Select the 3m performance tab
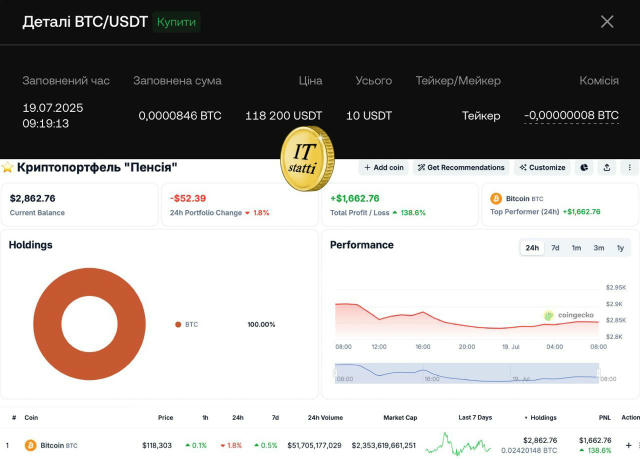 599,248
